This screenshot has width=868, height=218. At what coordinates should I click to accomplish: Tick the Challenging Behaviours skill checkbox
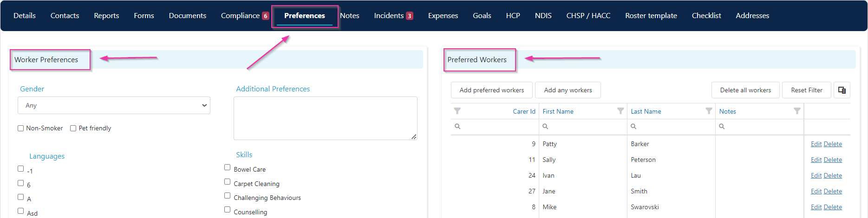227,195
